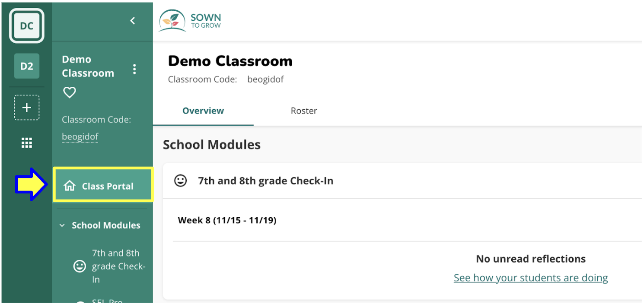Collapse the sidebar with left chevron
Image resolution: width=644 pixels, height=304 pixels.
click(x=133, y=21)
